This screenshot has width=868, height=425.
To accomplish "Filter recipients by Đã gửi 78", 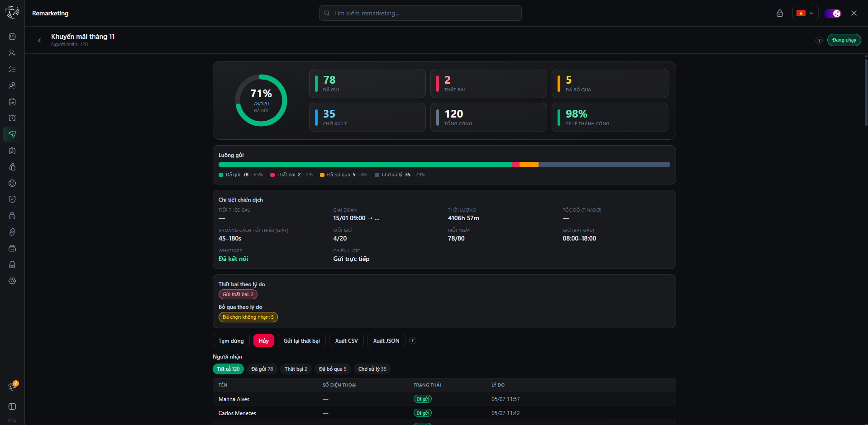I will pos(262,369).
